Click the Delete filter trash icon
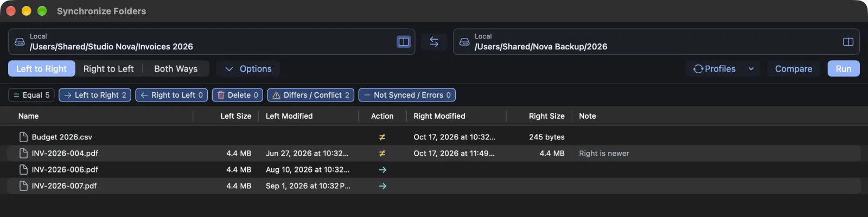Screen dimensions: 868x217 [221, 95]
